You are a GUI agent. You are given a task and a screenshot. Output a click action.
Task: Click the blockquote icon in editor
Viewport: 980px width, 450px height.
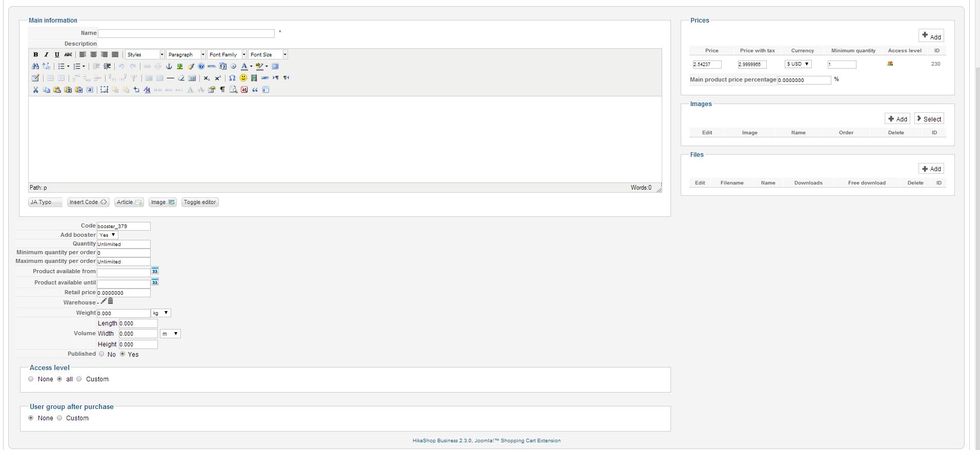(255, 90)
